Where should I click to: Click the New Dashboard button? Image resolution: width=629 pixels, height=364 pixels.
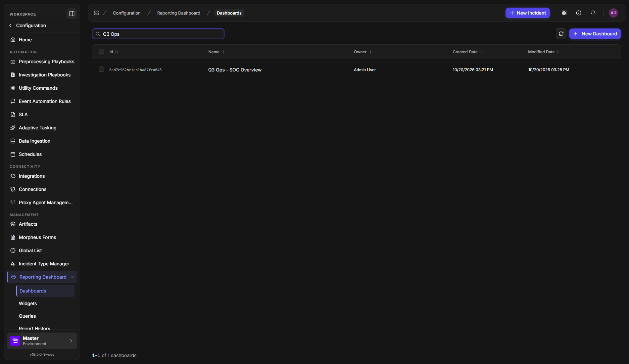(x=595, y=34)
